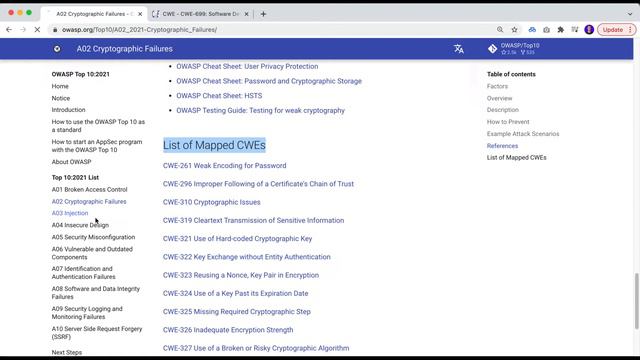Select the A02 Cryptographic Failures tab

94,14
